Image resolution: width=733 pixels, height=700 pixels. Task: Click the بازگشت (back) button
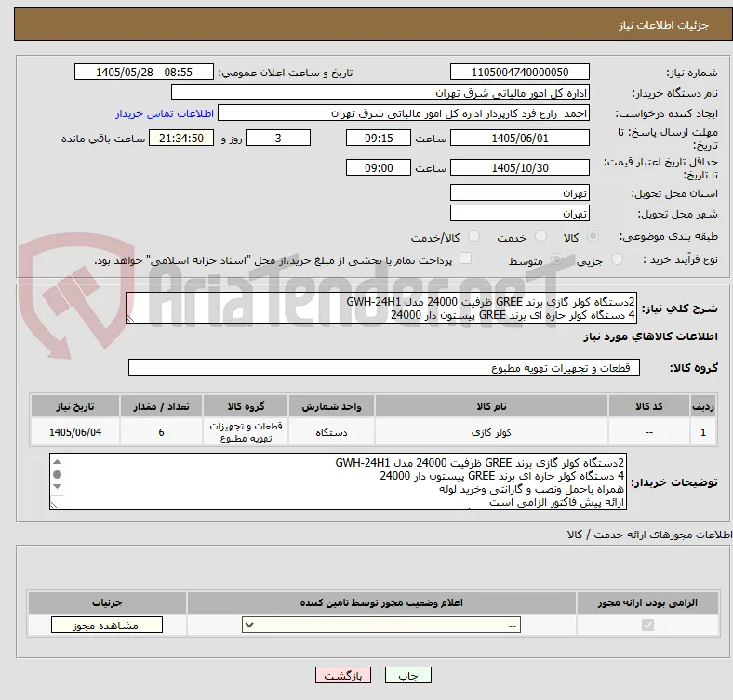coord(343,675)
